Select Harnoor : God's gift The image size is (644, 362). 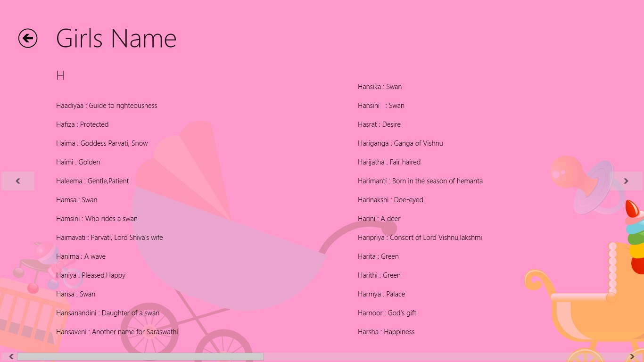coord(387,313)
